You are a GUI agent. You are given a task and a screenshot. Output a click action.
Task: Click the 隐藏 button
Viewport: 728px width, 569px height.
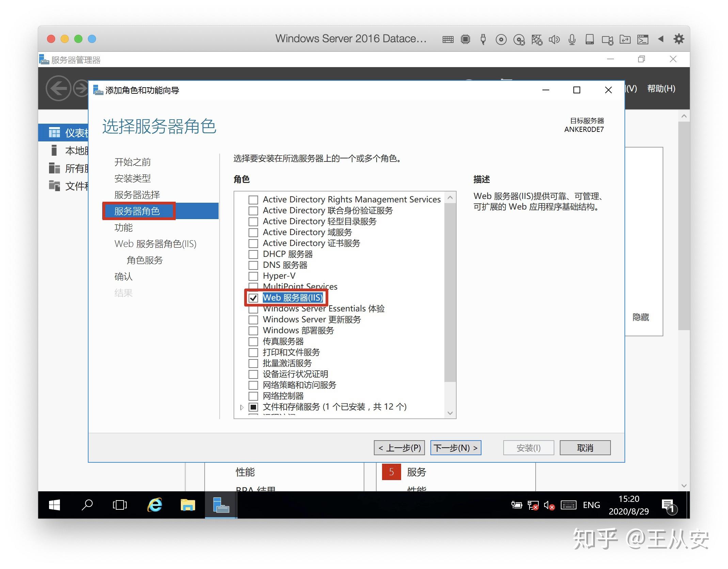click(x=640, y=318)
